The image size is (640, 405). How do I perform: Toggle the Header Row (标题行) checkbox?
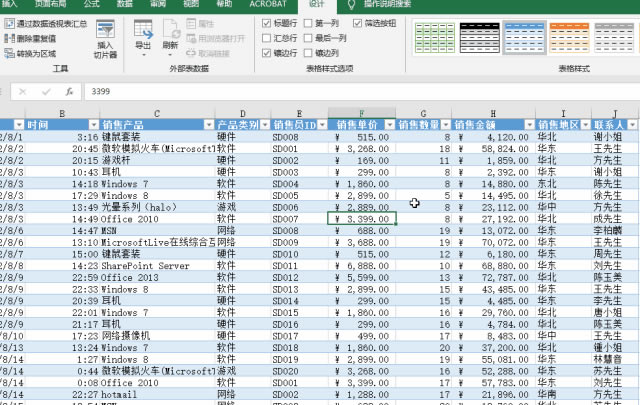point(265,22)
